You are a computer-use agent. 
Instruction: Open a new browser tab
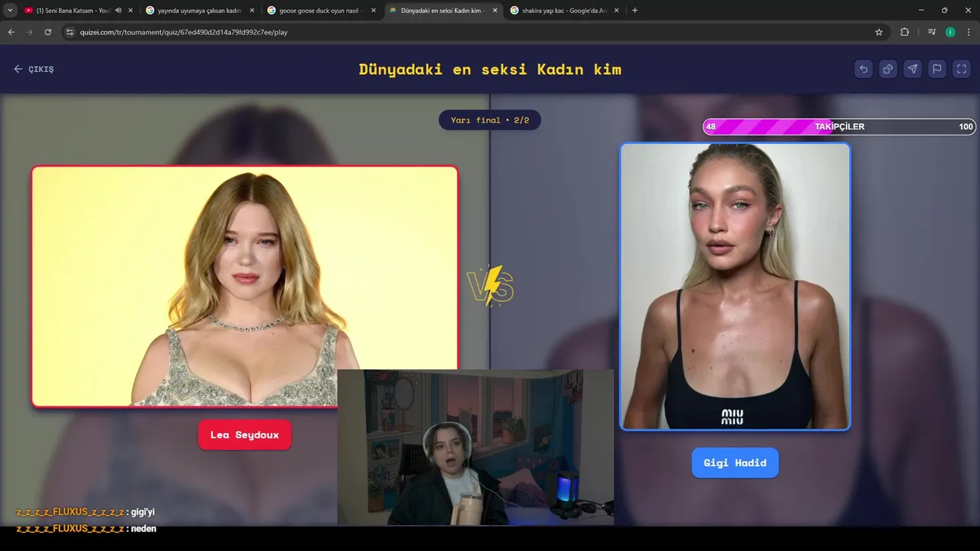click(635, 11)
